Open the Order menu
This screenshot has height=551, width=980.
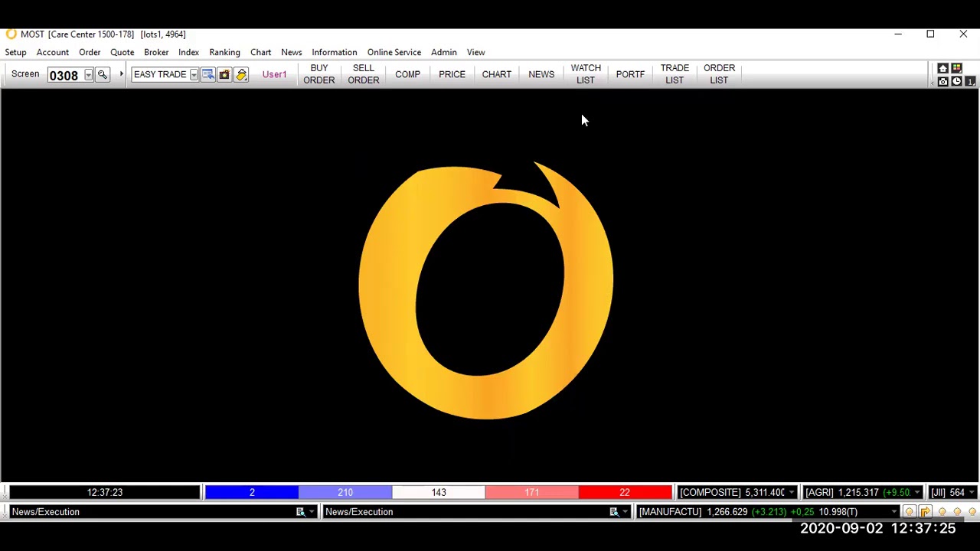coord(90,52)
